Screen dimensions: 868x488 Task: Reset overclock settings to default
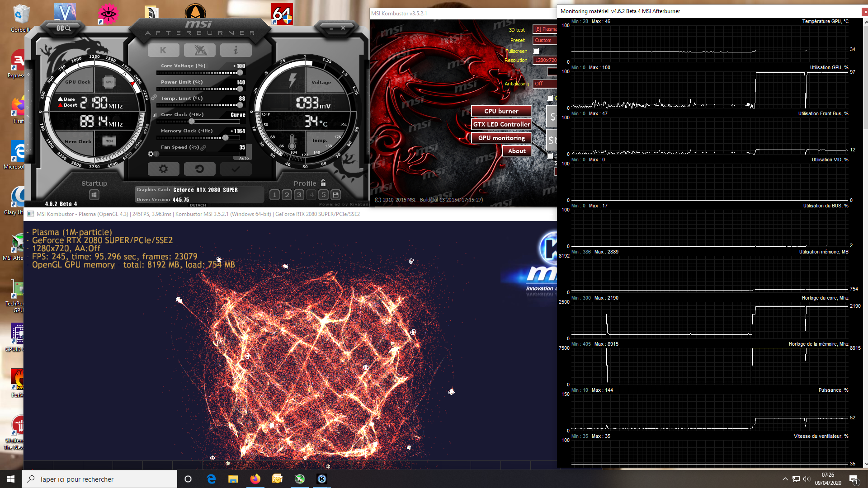tap(199, 169)
